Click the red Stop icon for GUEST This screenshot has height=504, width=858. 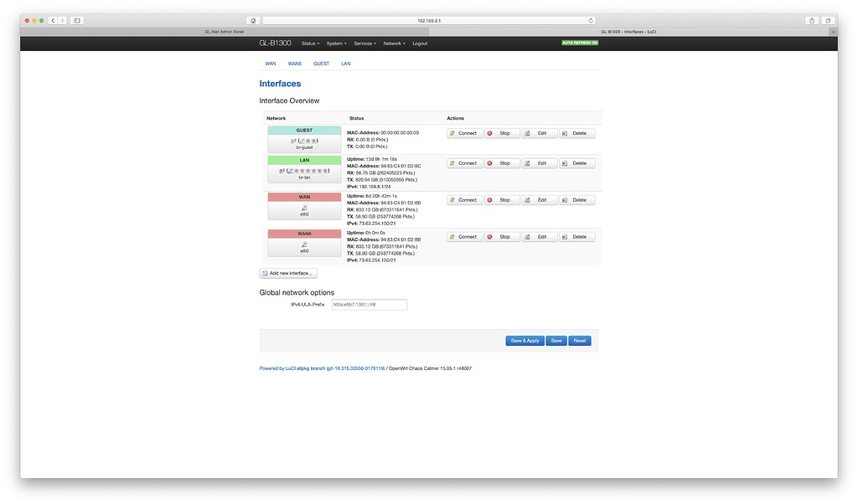click(x=490, y=132)
